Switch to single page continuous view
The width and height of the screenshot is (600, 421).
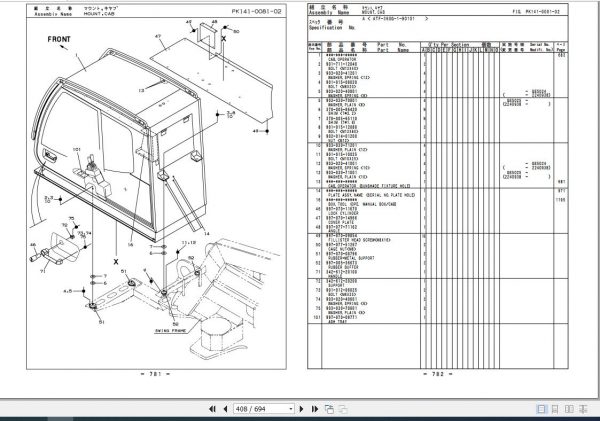[x=555, y=409]
